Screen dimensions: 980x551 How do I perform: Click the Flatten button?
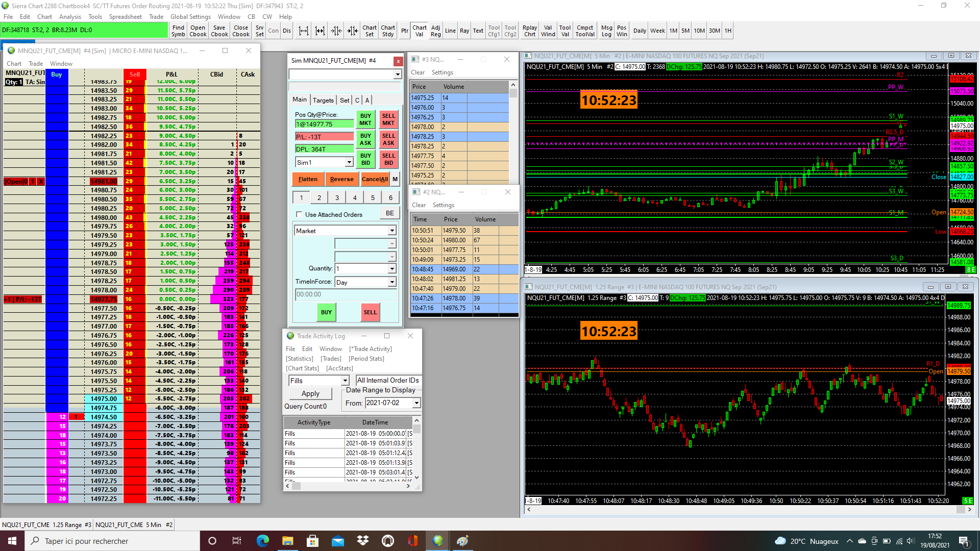tap(308, 179)
